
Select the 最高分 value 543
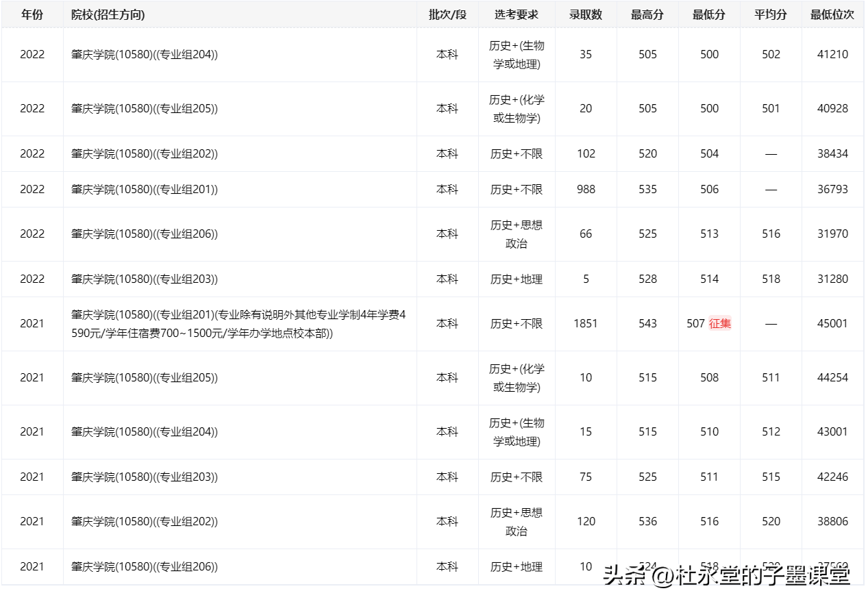point(647,323)
